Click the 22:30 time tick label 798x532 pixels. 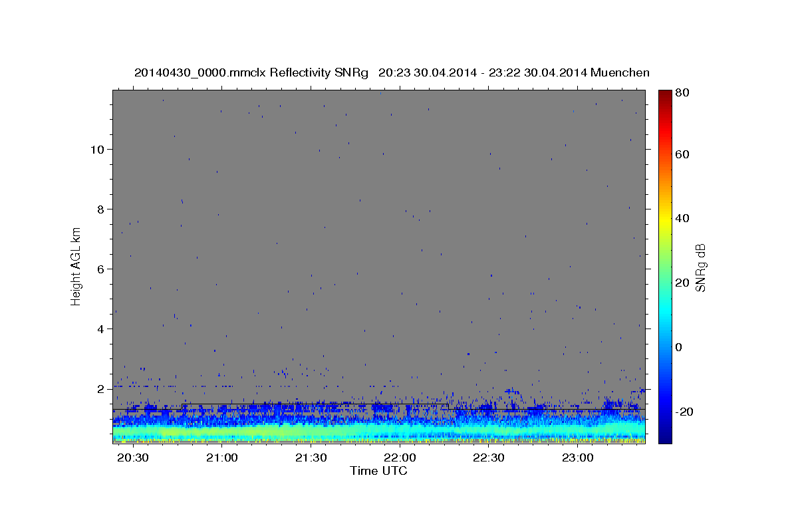click(489, 458)
